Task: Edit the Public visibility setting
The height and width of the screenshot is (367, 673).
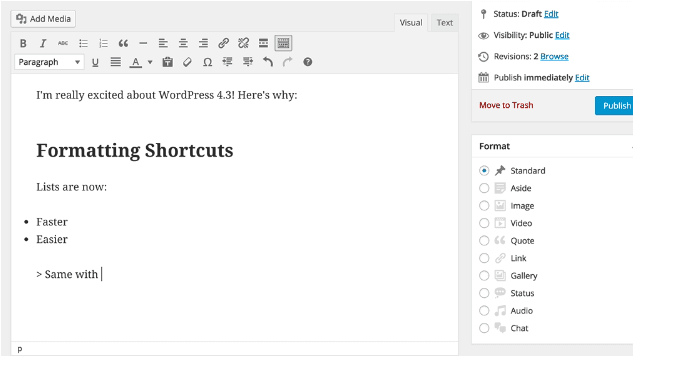Action: (x=562, y=35)
